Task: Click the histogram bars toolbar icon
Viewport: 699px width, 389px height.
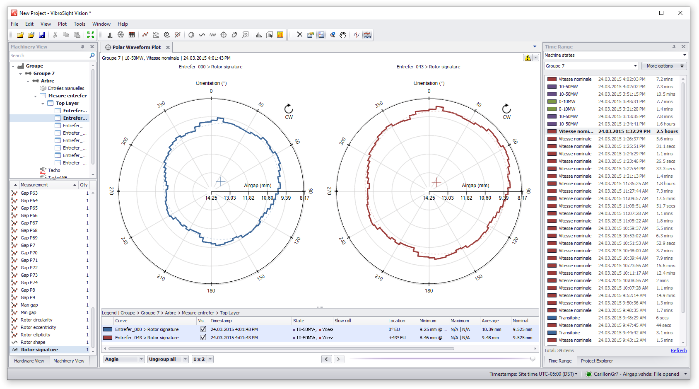Action: [259, 35]
